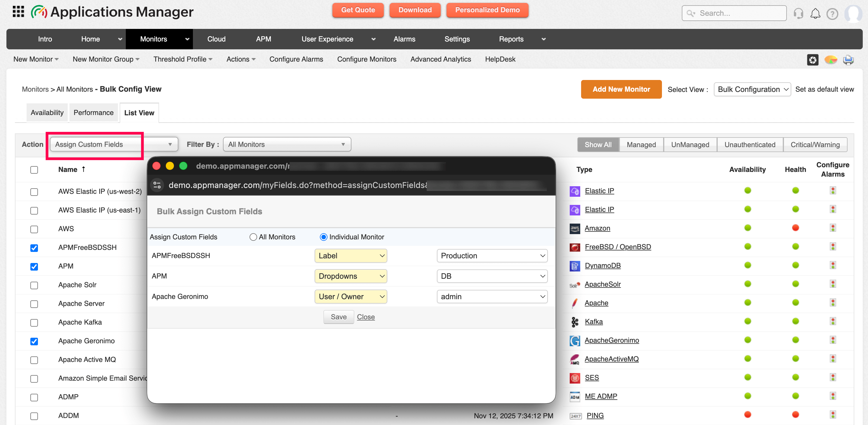Click the snapshot camera shutter icon

pyautogui.click(x=813, y=60)
